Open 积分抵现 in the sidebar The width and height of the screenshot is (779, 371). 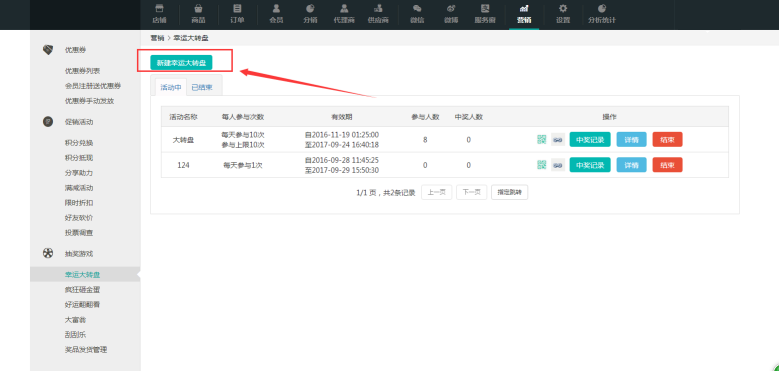[79, 158]
